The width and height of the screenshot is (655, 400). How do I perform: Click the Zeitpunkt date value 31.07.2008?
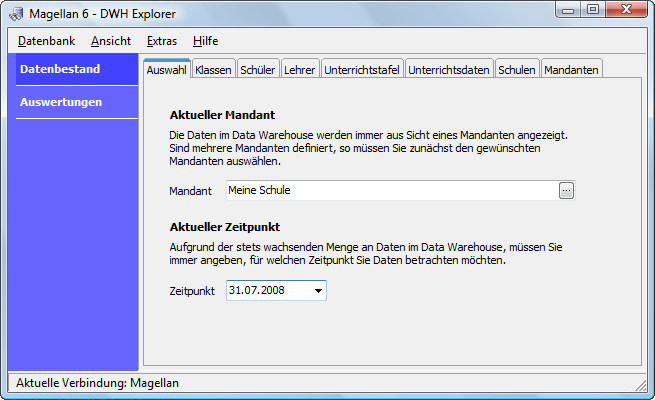coord(256,290)
